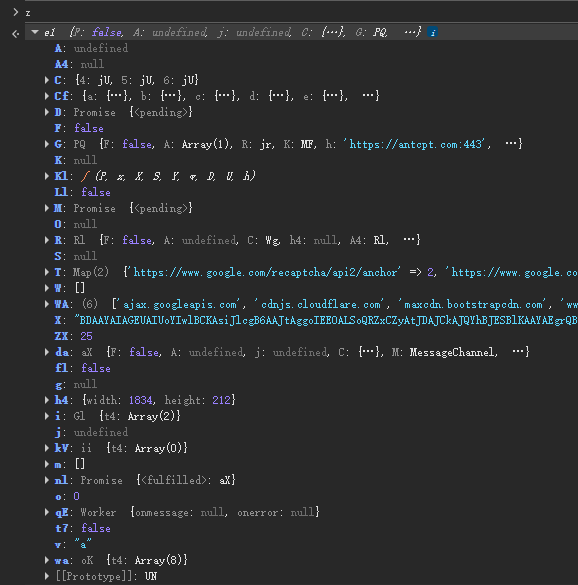Image resolution: width=578 pixels, height=585 pixels.
Task: Expand the R: Rl object
Action: click(x=47, y=240)
